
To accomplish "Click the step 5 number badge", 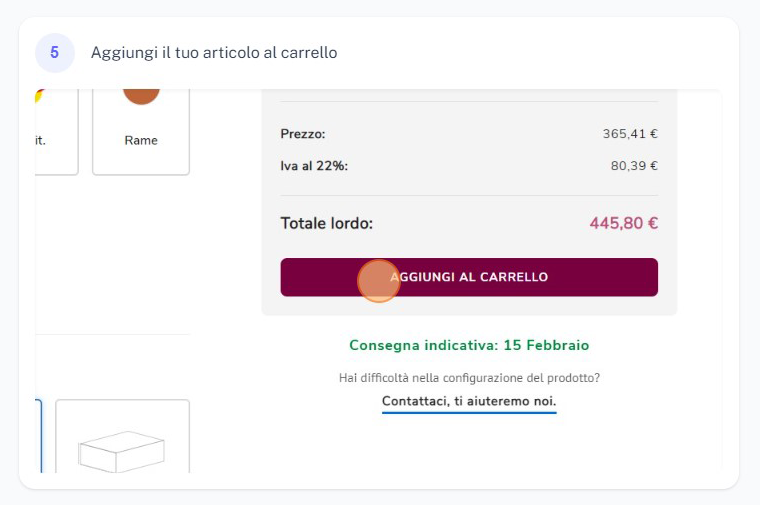I will click(55, 53).
